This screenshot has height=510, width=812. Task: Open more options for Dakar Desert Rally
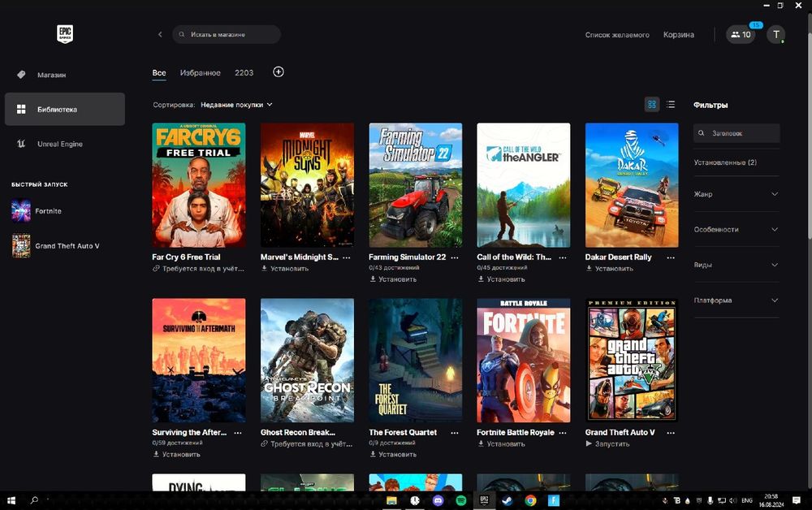point(672,257)
